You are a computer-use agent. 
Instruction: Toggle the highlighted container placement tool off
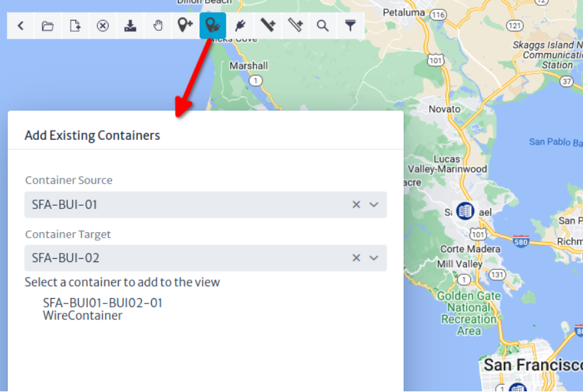pyautogui.click(x=213, y=25)
